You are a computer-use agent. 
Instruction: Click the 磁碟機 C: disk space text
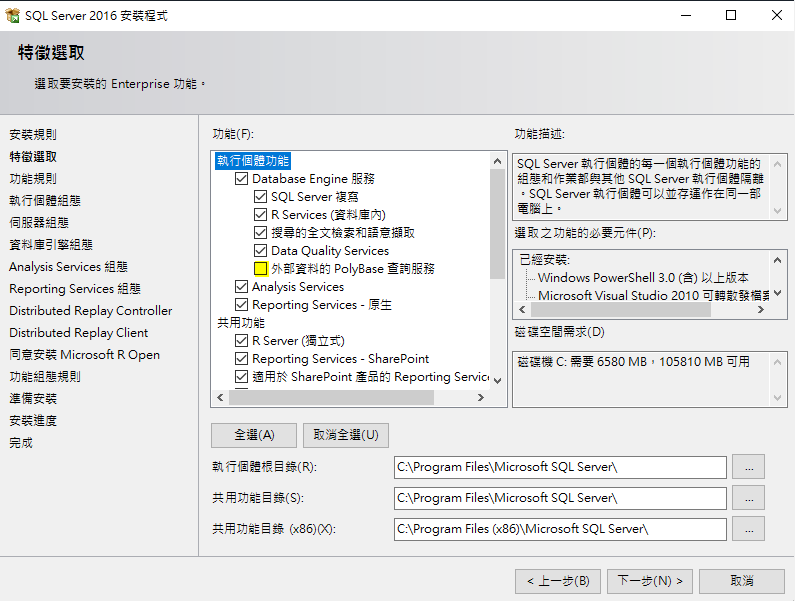click(633, 362)
